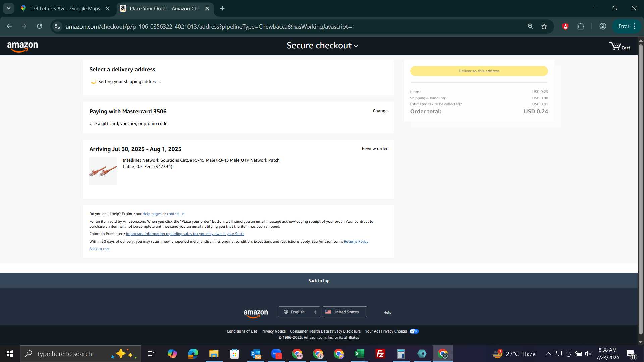Click the taskbar search box
The width and height of the screenshot is (644, 362).
coord(80,354)
